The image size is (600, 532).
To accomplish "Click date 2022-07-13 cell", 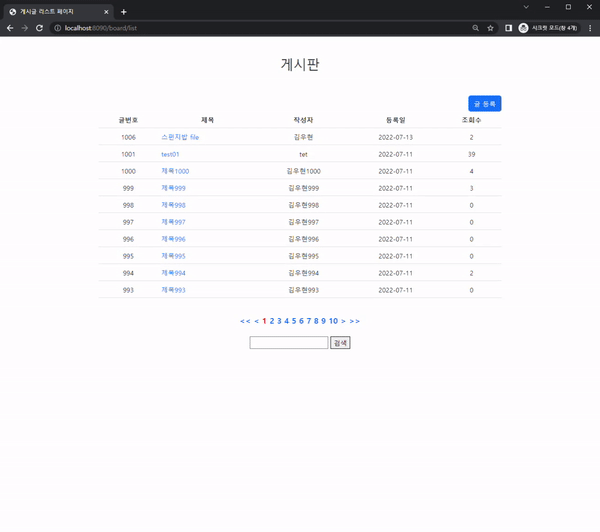I will coord(396,137).
